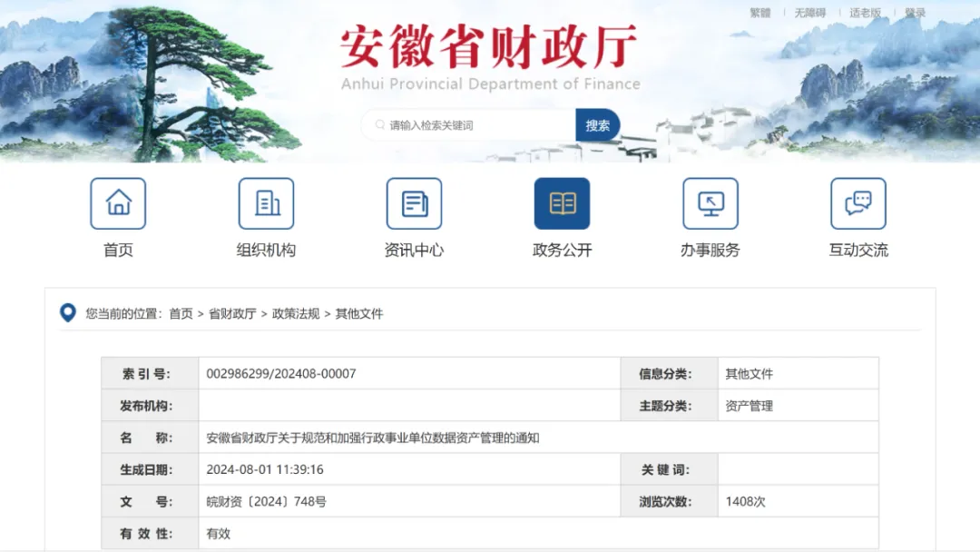Click the 首页 home icon
Image resolution: width=980 pixels, height=552 pixels.
click(118, 203)
